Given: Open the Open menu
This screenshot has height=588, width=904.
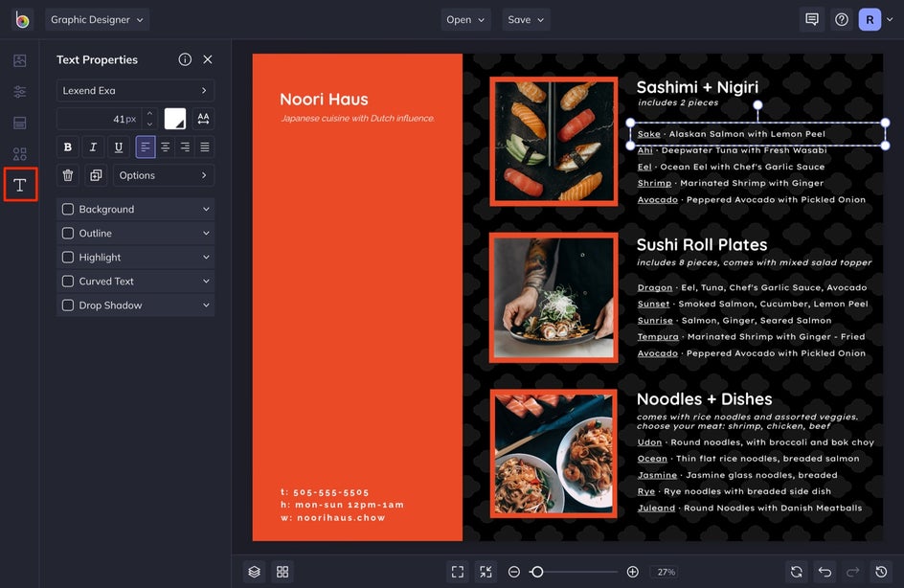Looking at the screenshot, I should [465, 19].
